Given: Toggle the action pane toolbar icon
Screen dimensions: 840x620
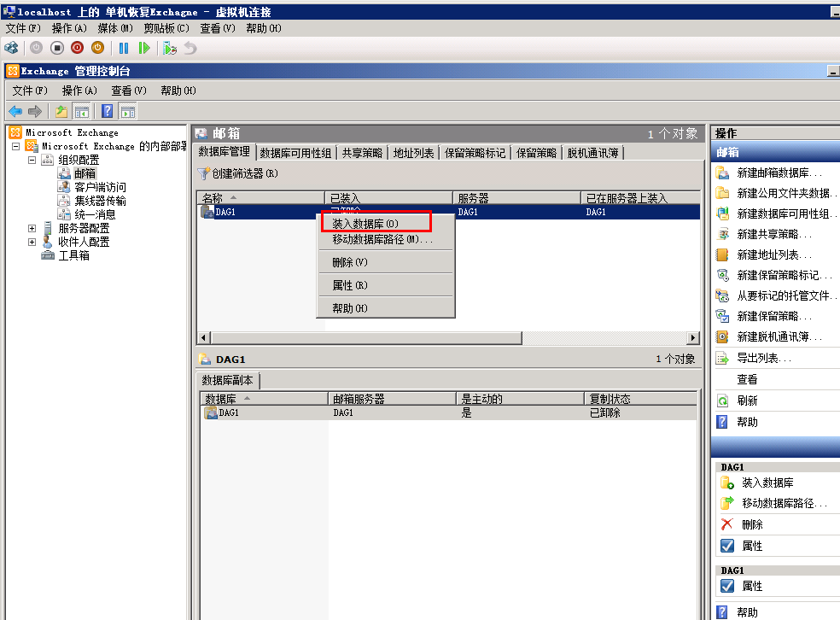Looking at the screenshot, I should click(x=128, y=112).
